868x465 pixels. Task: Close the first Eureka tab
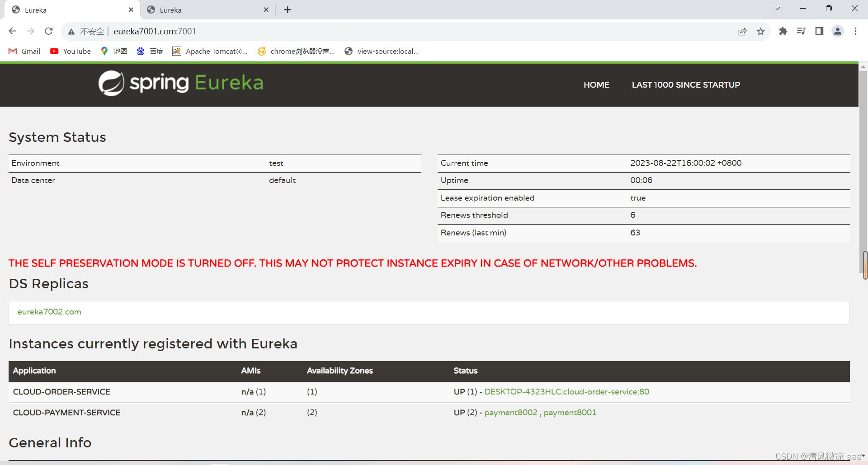(x=131, y=9)
